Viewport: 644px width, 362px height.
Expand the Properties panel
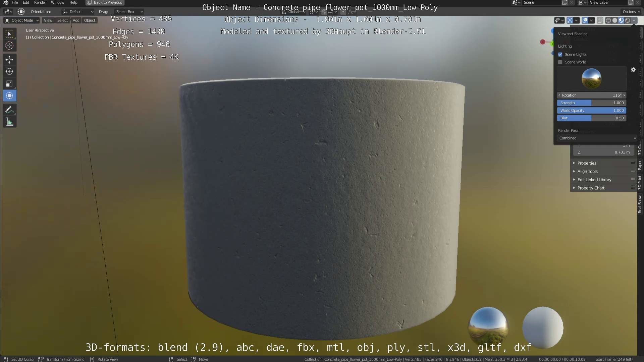pos(603,163)
